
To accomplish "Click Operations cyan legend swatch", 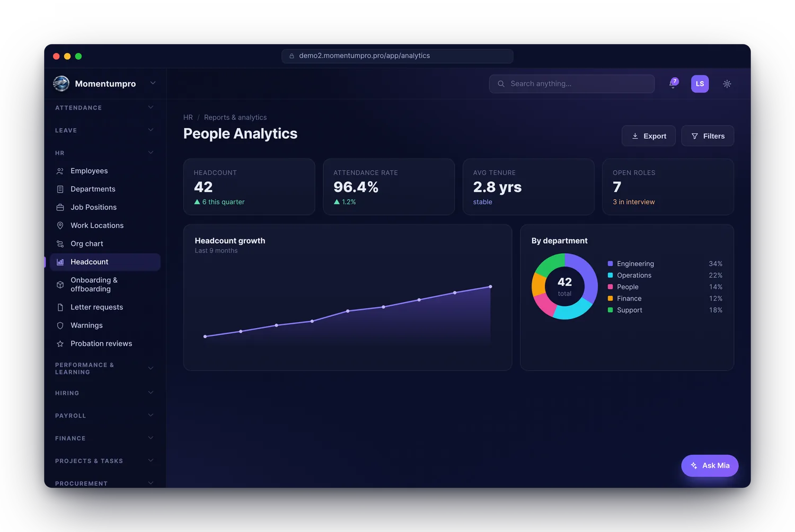I will pyautogui.click(x=611, y=276).
